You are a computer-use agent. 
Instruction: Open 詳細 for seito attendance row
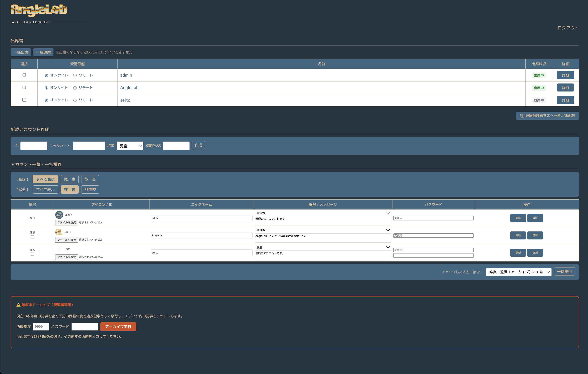[x=565, y=100]
